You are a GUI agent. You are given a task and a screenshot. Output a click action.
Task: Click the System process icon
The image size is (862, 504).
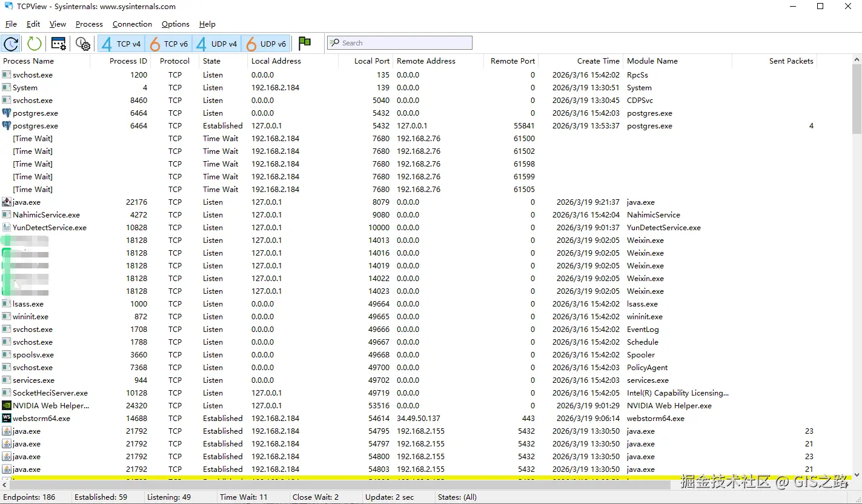tap(6, 88)
